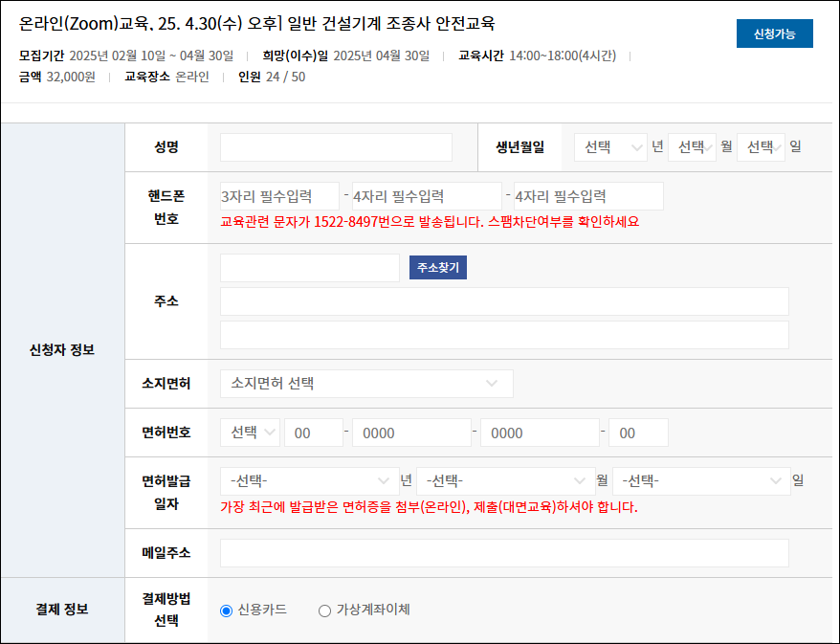
Task: Focus the 메일주소 email input field
Action: (x=504, y=553)
